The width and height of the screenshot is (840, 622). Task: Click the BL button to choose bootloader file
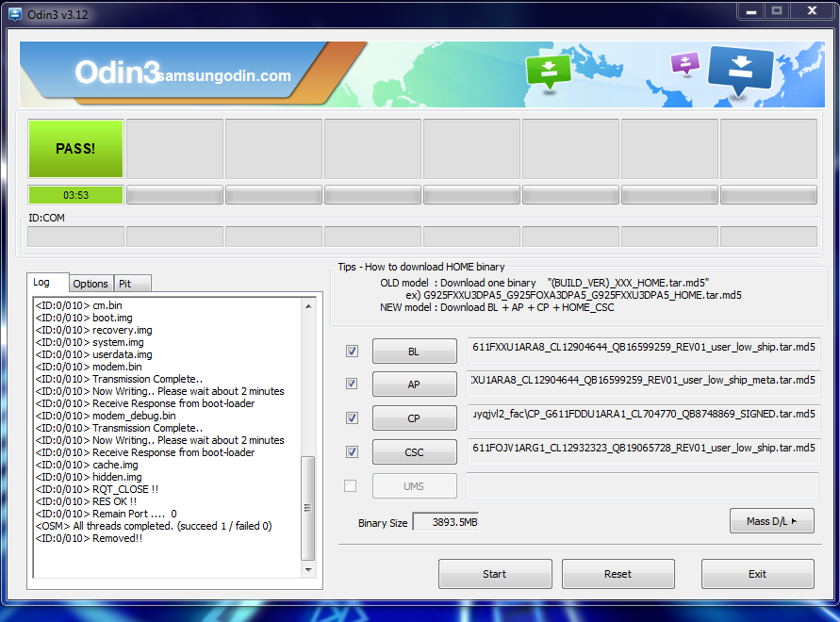(x=415, y=352)
